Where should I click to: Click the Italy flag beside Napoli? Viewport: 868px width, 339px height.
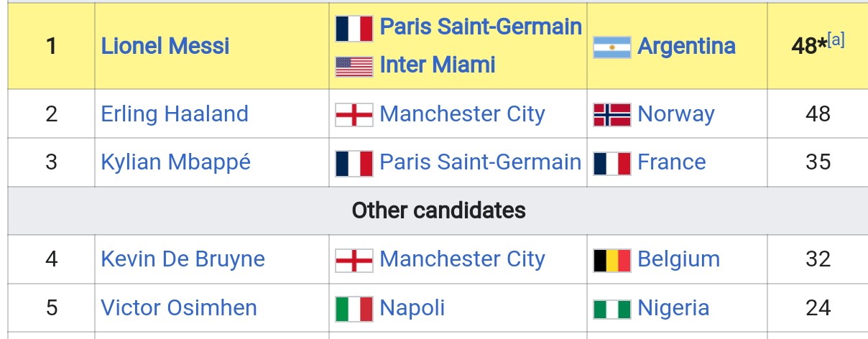coord(354,309)
